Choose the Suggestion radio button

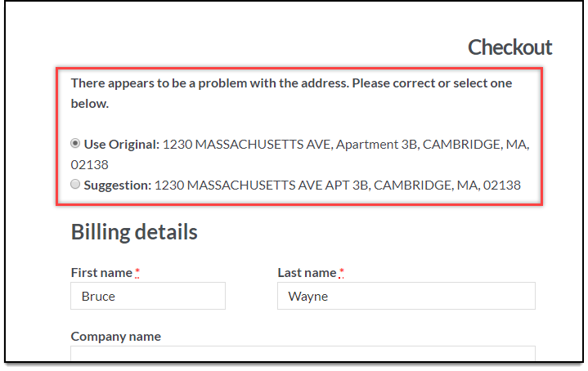(75, 184)
